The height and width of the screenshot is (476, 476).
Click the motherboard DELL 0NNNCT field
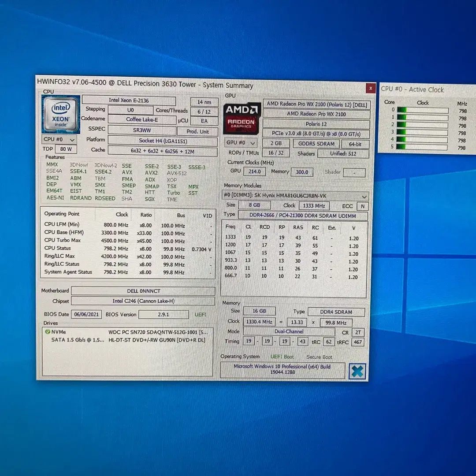click(143, 291)
